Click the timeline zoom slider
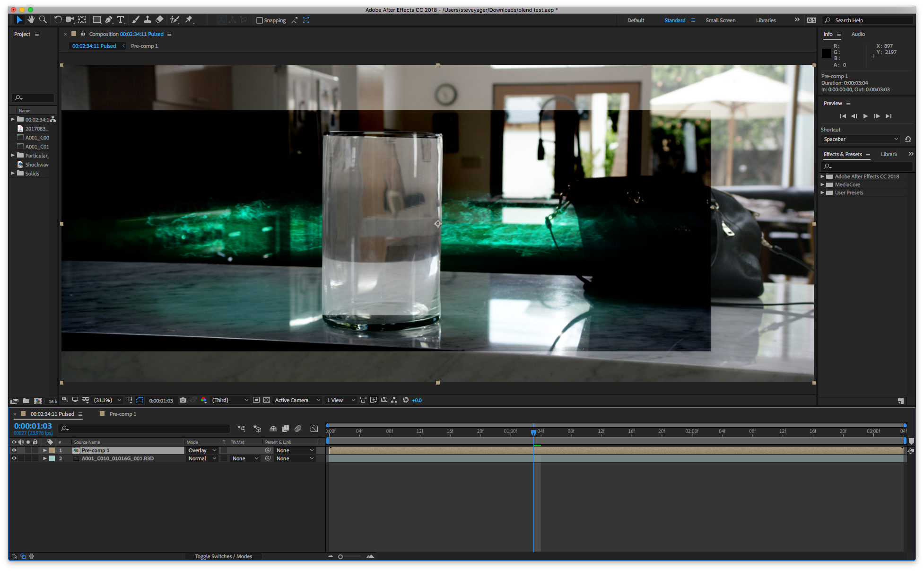The height and width of the screenshot is (571, 924). [x=340, y=557]
